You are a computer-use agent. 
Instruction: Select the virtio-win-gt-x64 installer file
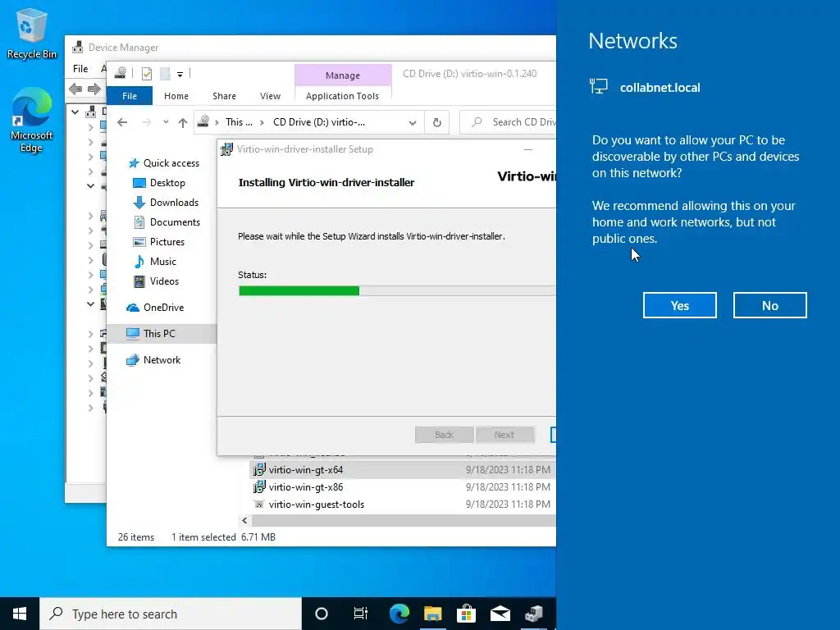(306, 470)
